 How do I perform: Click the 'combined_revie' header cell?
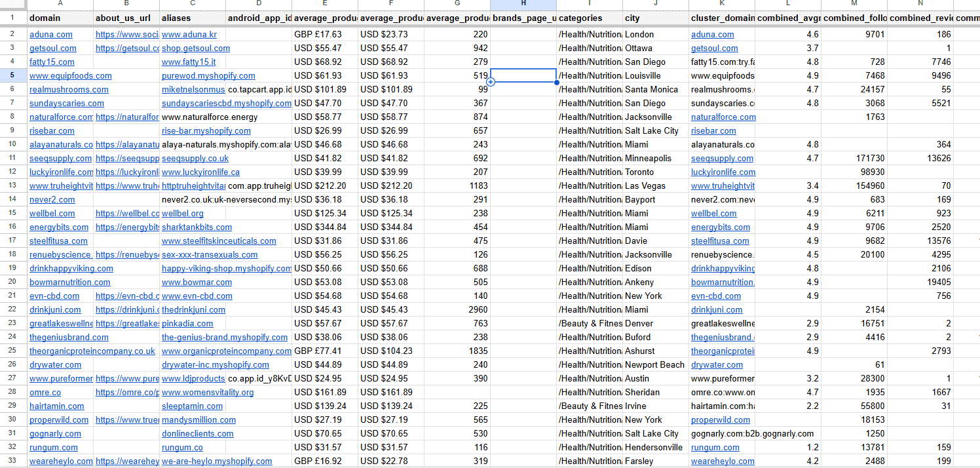click(x=920, y=18)
